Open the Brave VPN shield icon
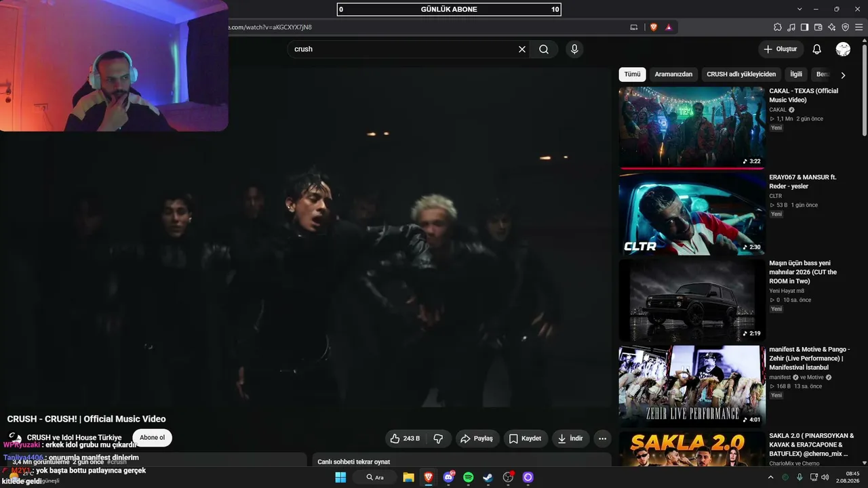The width and height of the screenshot is (868, 488). point(845,27)
